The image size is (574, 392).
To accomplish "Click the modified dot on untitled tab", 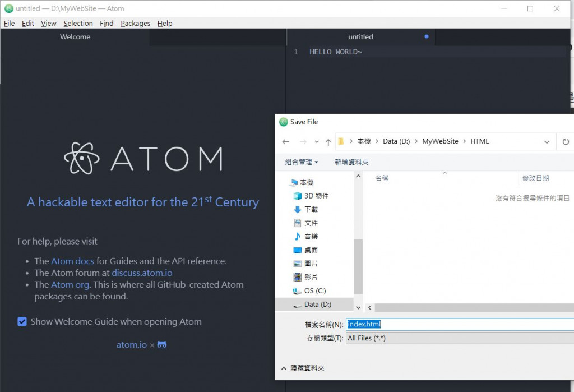I will click(427, 36).
